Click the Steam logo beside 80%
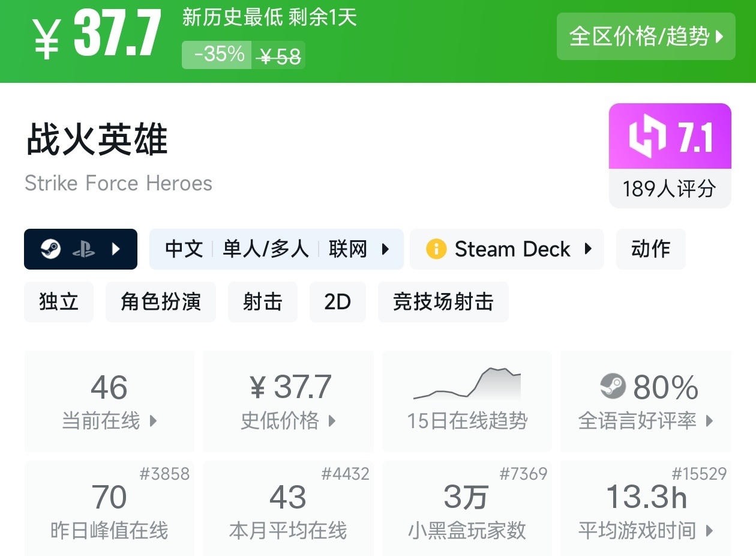756x556 pixels. point(613,387)
